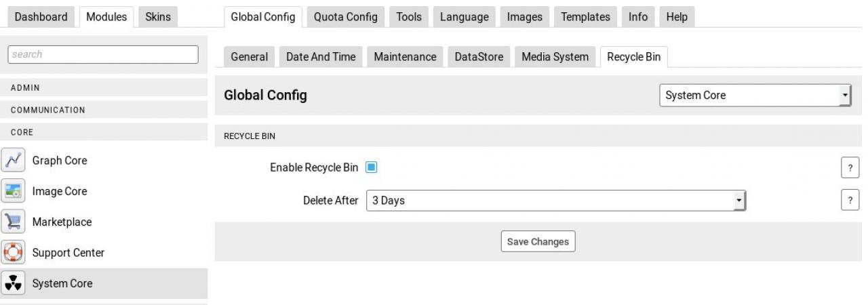868x305 pixels.
Task: Switch to the Skins tab
Action: (x=157, y=17)
